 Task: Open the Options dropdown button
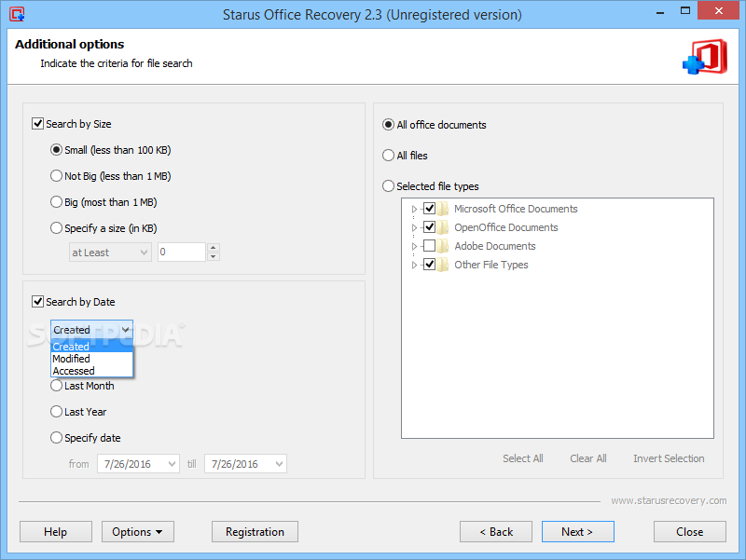[x=137, y=531]
